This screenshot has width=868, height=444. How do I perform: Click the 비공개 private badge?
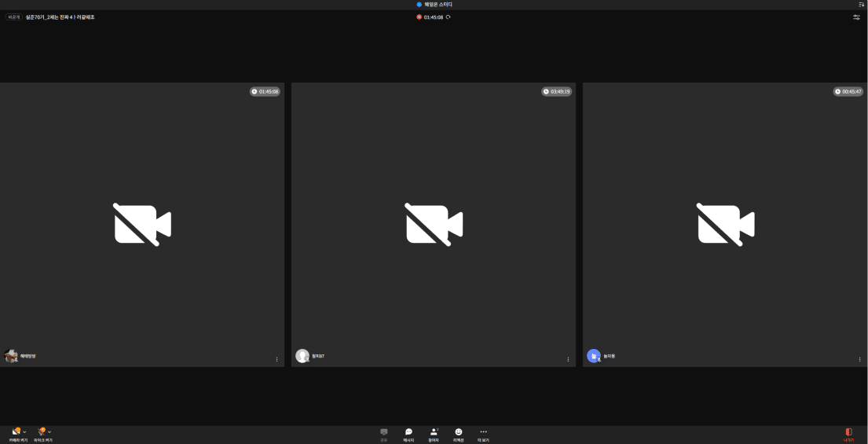pyautogui.click(x=14, y=17)
